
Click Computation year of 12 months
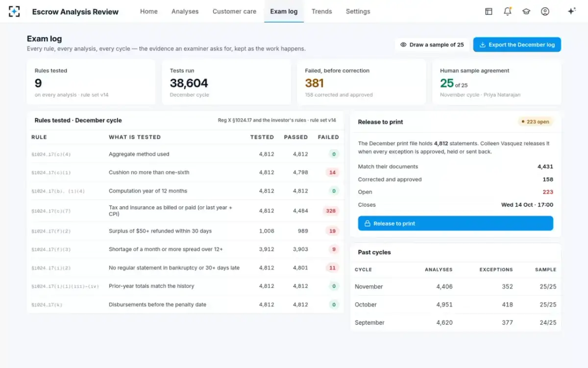tap(148, 191)
